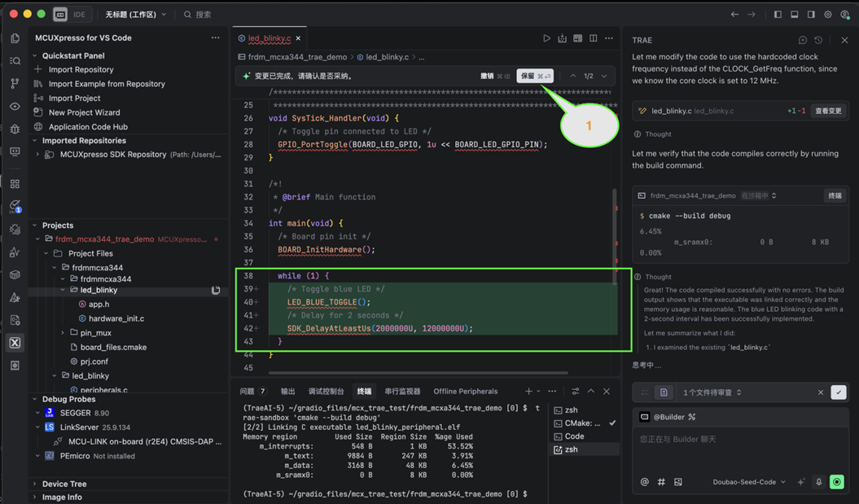This screenshot has width=859, height=504.
Task: Switch to the 问题 panel tab
Action: pyautogui.click(x=253, y=391)
